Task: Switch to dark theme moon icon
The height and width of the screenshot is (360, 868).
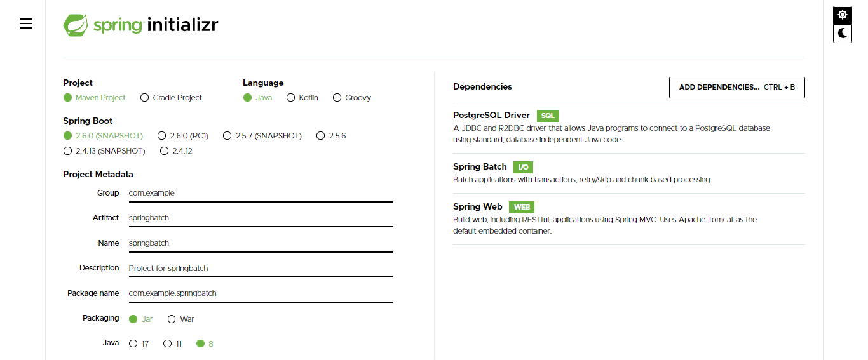Action: click(x=843, y=33)
